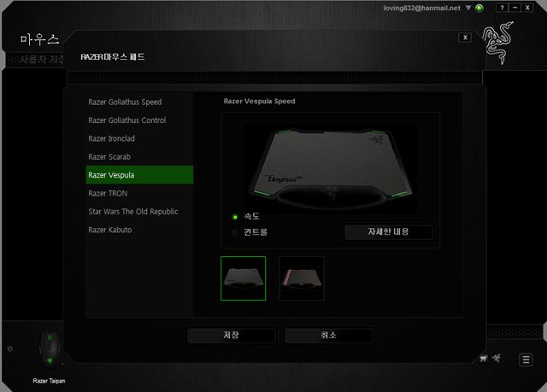Select Razer Scarab mouse pad
The height and width of the screenshot is (392, 547).
(x=109, y=157)
